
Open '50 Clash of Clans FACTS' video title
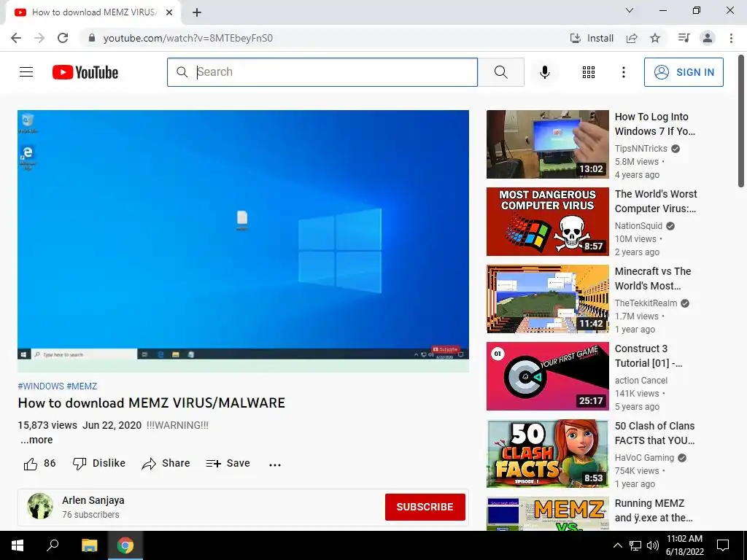(x=654, y=433)
